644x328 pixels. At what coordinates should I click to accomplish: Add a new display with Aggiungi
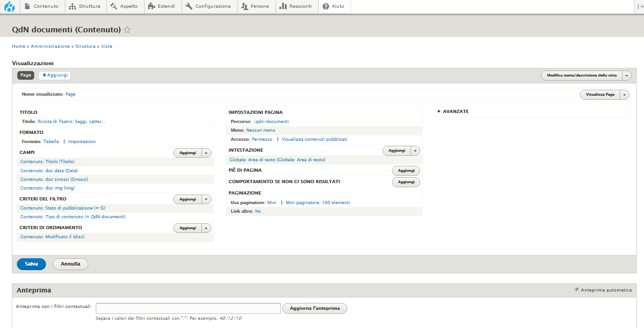coord(55,75)
